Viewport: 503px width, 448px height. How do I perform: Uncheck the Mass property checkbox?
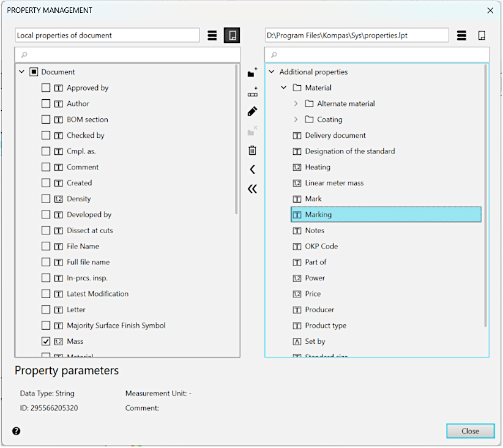point(46,342)
